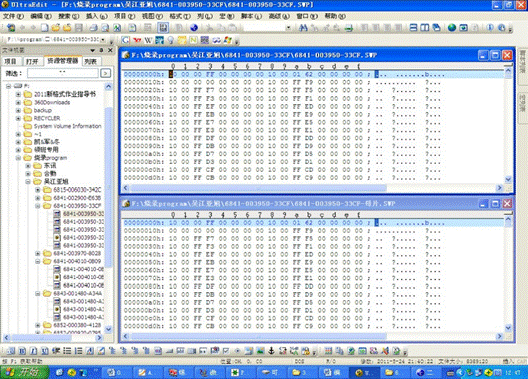The height and width of the screenshot is (379, 528).
Task: Toggle the Hex Edit mode toolbar button
Action: click(163, 28)
